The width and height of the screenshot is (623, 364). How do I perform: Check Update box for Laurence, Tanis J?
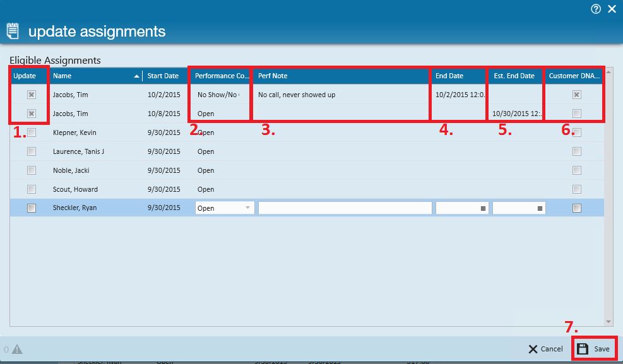(32, 151)
